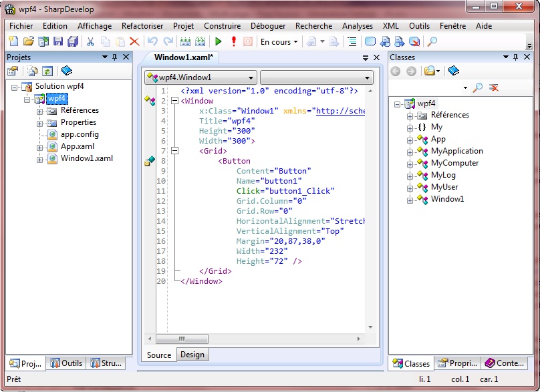Pin the Projets panel with auto-hide pushpin
Image resolution: width=540 pixels, height=392 pixels.
tap(115, 57)
